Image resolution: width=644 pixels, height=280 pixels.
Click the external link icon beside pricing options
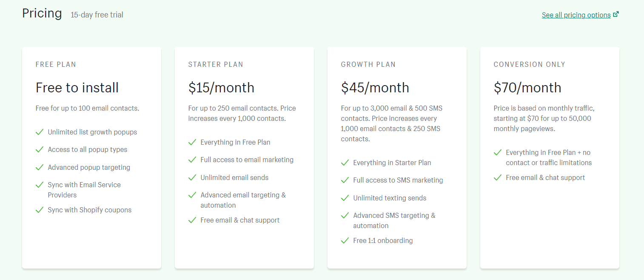[616, 14]
